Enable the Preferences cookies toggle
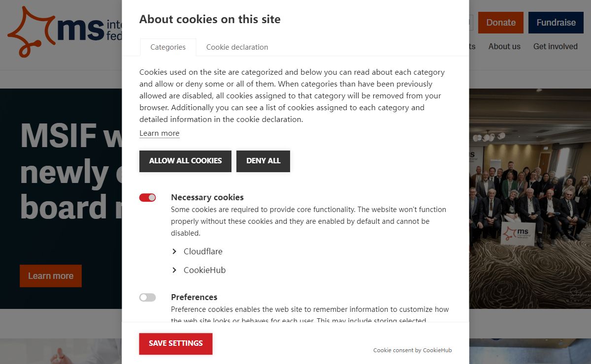591x364 pixels. pos(147,297)
